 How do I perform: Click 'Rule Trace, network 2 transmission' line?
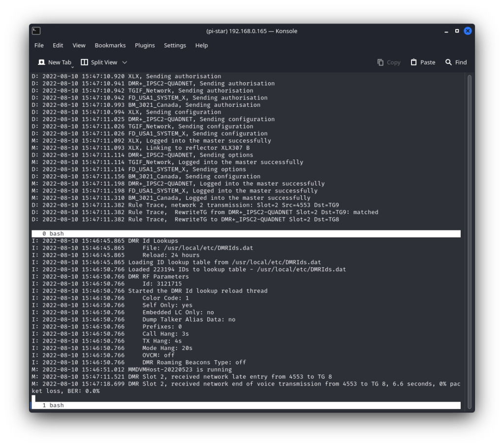click(x=185, y=205)
